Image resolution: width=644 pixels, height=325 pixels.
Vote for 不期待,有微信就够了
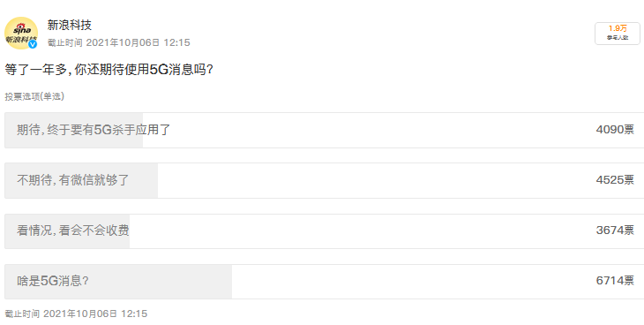(x=324, y=180)
